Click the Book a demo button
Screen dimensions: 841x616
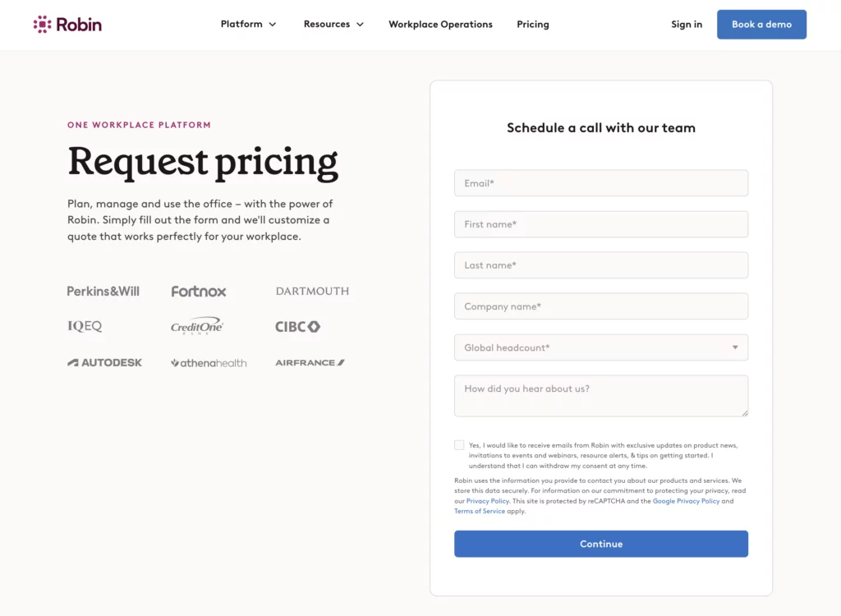[x=761, y=24]
